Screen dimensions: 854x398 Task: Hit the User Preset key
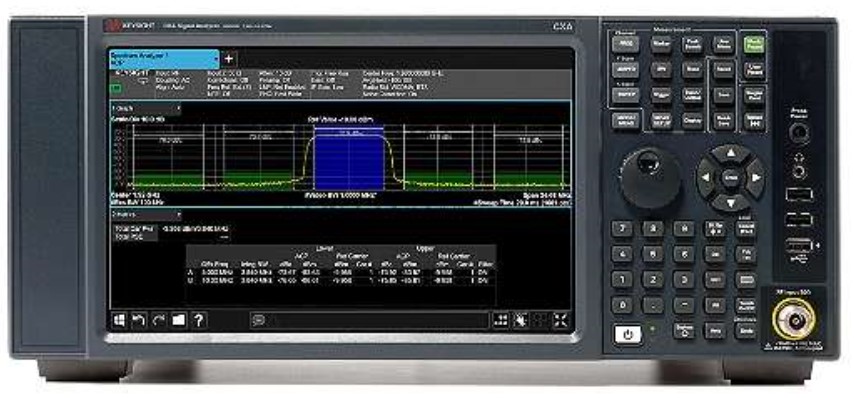pos(755,70)
